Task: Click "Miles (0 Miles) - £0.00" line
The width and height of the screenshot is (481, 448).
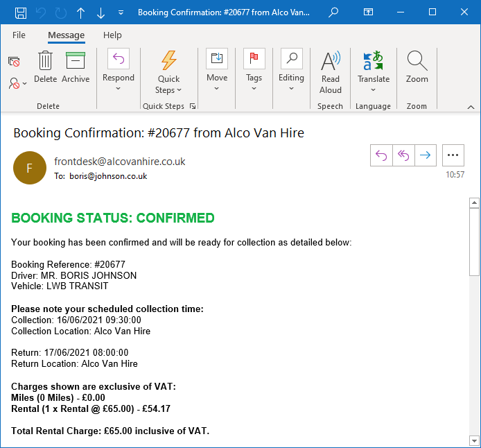Action: pyautogui.click(x=58, y=397)
